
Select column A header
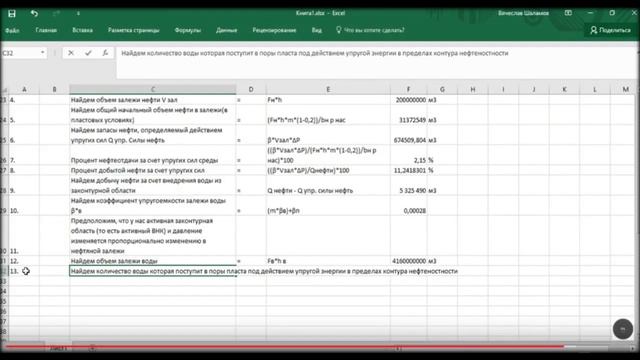coord(24,89)
